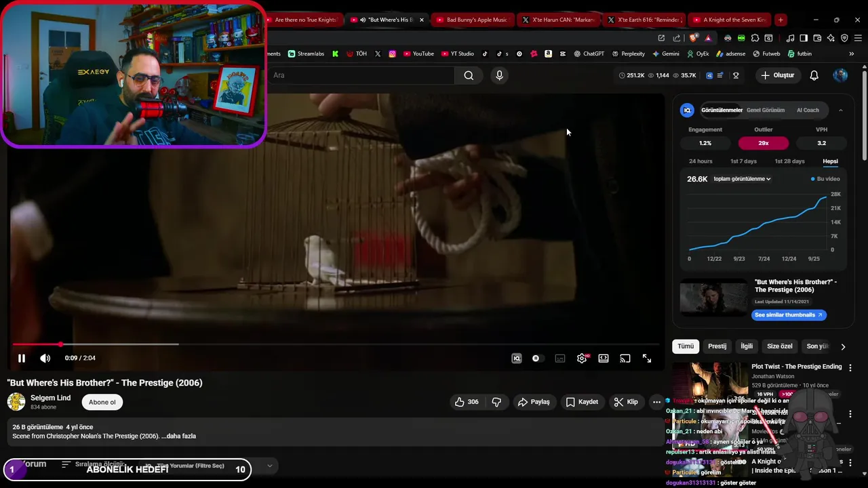Subscribe with Abone ol button
The height and width of the screenshot is (488, 868).
[x=102, y=402]
